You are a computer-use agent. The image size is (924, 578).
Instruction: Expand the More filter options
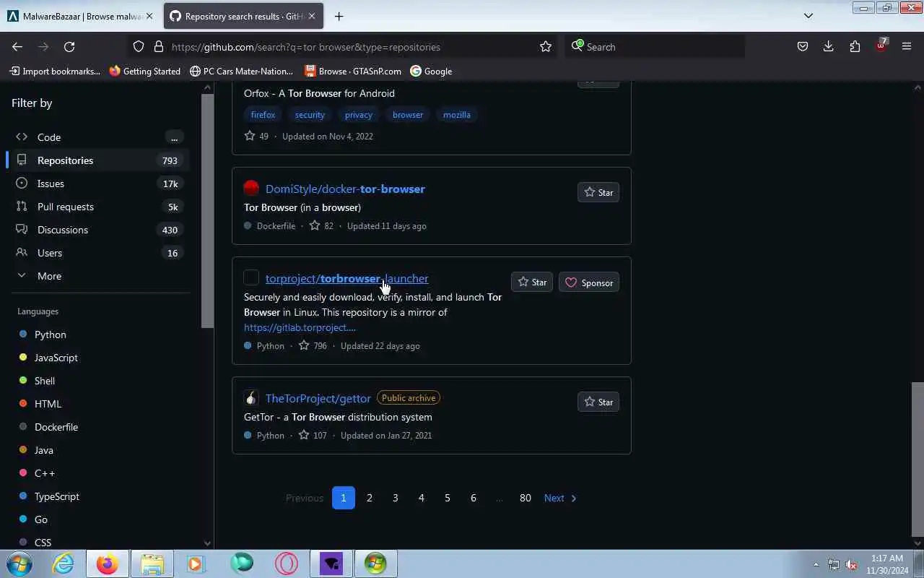coord(100,276)
